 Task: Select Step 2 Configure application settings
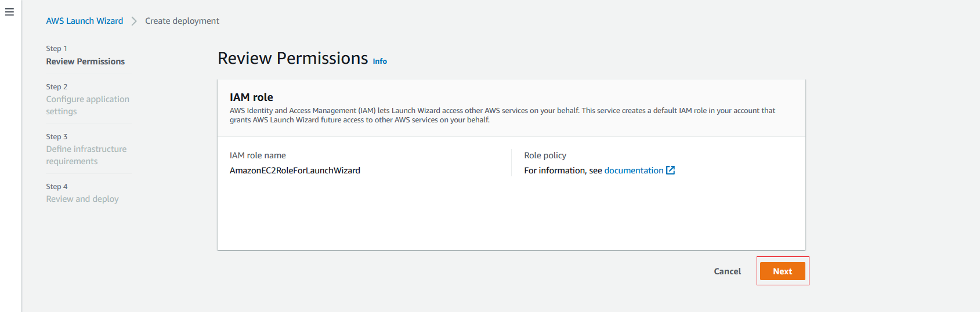tap(88, 105)
